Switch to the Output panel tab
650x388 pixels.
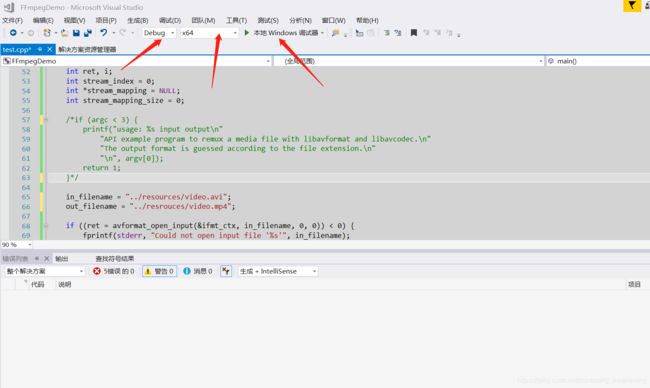(x=61, y=259)
